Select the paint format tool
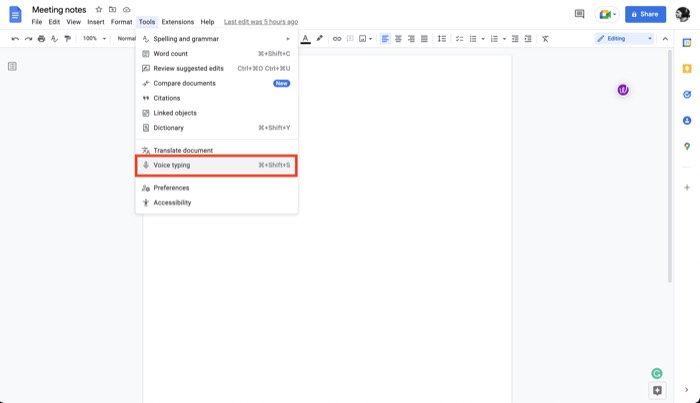 point(67,39)
